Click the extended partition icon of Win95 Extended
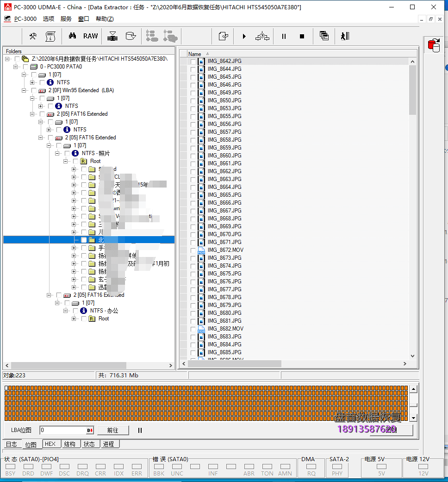The height and width of the screenshot is (482, 448). click(x=42, y=91)
